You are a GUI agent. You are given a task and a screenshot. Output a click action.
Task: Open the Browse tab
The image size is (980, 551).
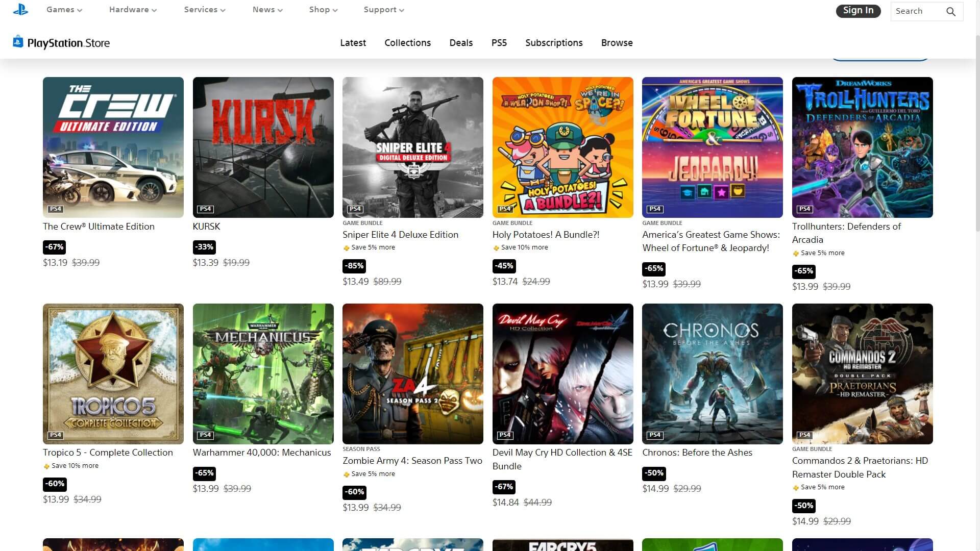click(x=617, y=43)
